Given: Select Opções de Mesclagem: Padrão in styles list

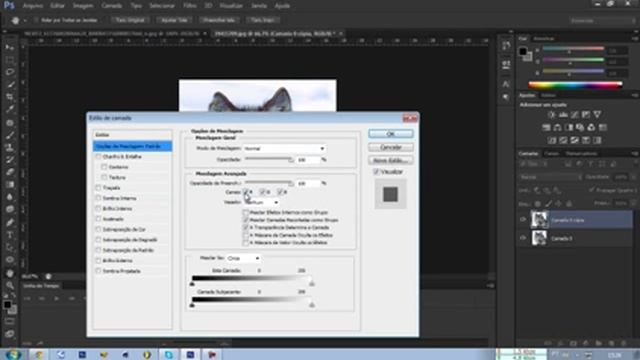Looking at the screenshot, I should coord(132,146).
